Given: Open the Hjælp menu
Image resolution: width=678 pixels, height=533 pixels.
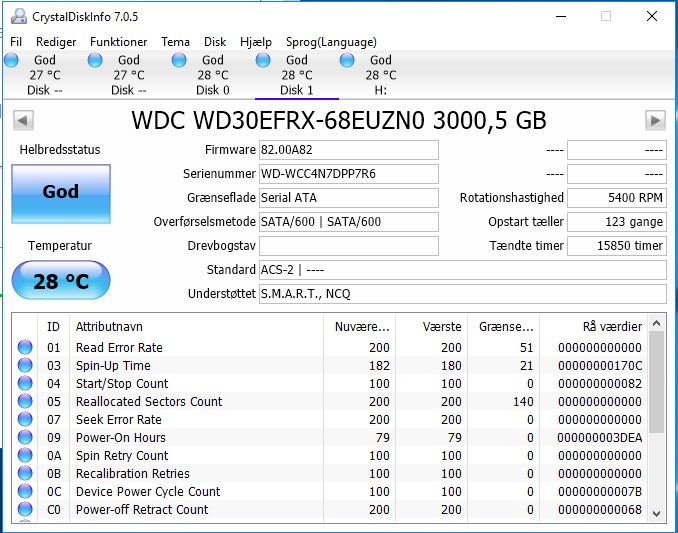Looking at the screenshot, I should (x=256, y=42).
